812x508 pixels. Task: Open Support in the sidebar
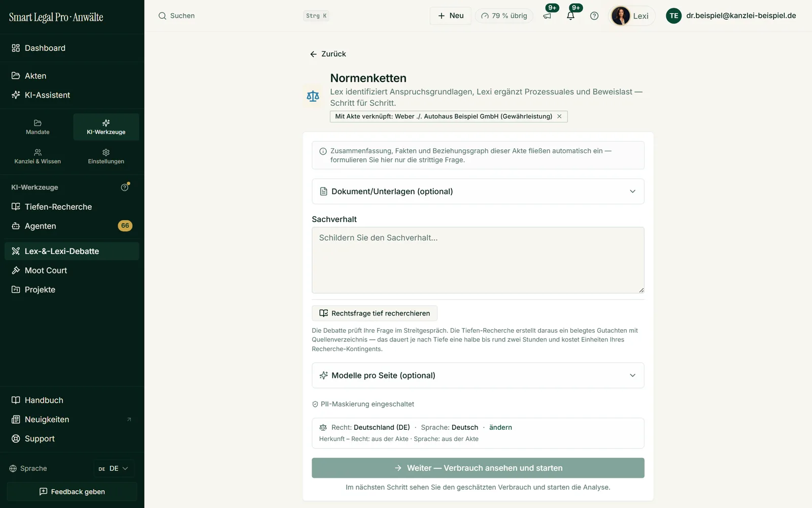(x=72, y=439)
